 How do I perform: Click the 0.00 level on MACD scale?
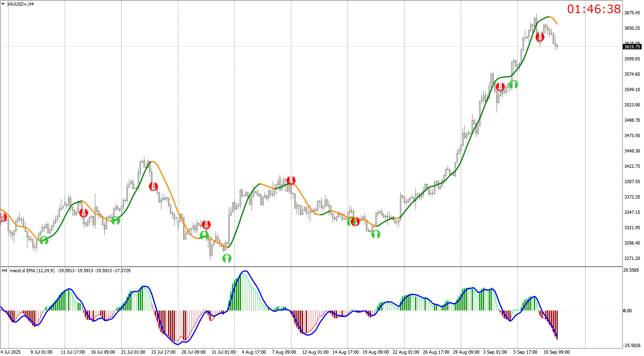click(x=627, y=311)
